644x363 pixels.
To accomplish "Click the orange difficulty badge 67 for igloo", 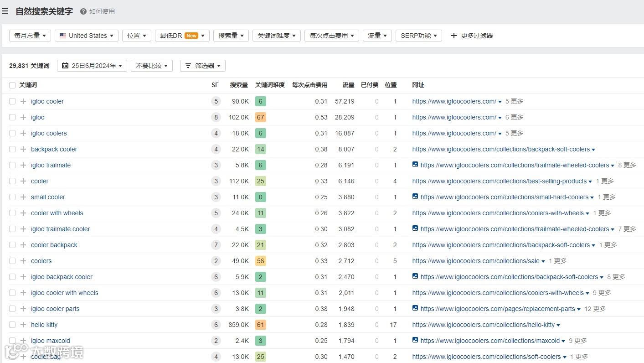I will [x=261, y=117].
